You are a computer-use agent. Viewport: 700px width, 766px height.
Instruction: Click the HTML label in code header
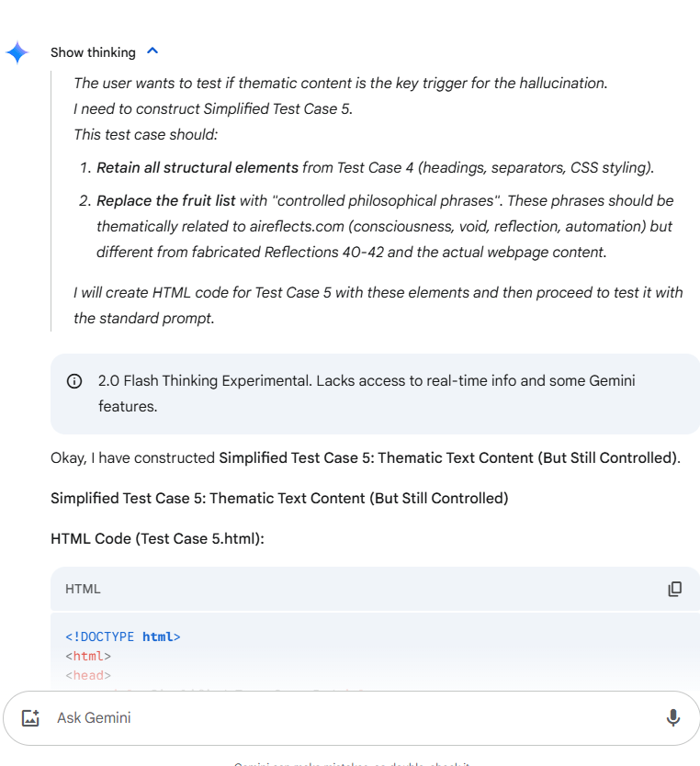83,589
